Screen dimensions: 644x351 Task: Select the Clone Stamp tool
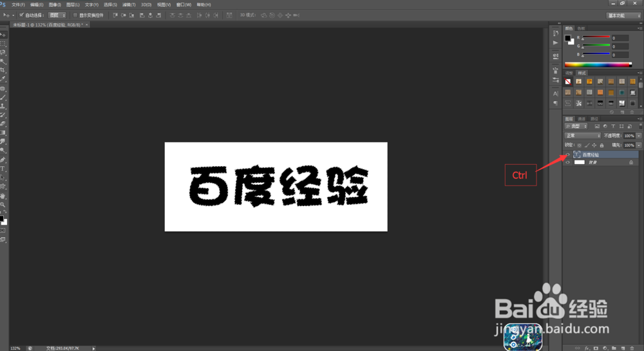[x=3, y=106]
